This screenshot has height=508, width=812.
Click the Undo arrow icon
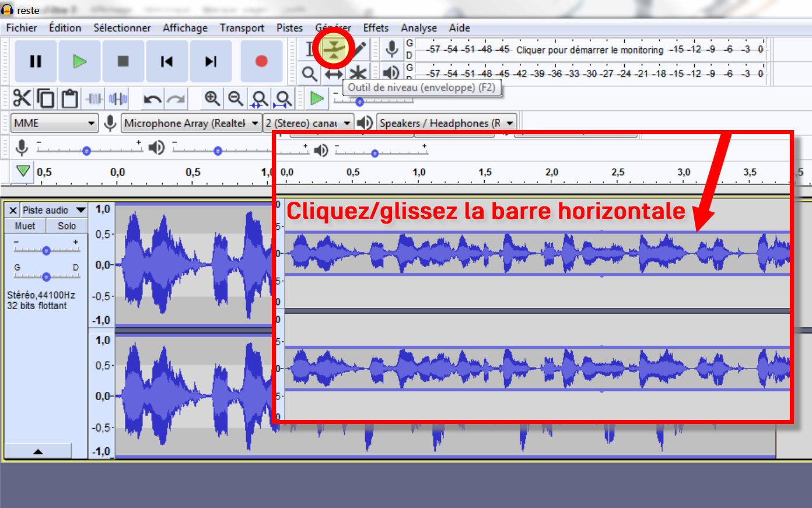pos(153,98)
